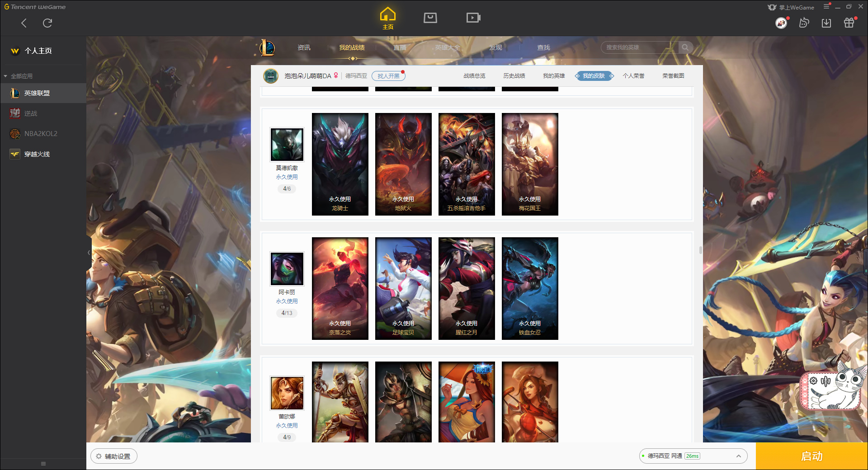Click the 4/6 skin count badge

coord(287,188)
